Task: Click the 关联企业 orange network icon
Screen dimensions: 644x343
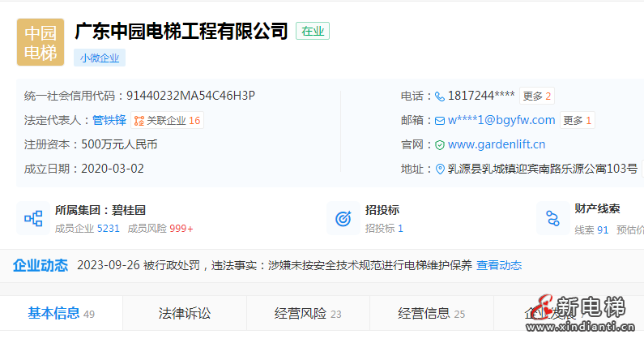Action: click(x=139, y=121)
